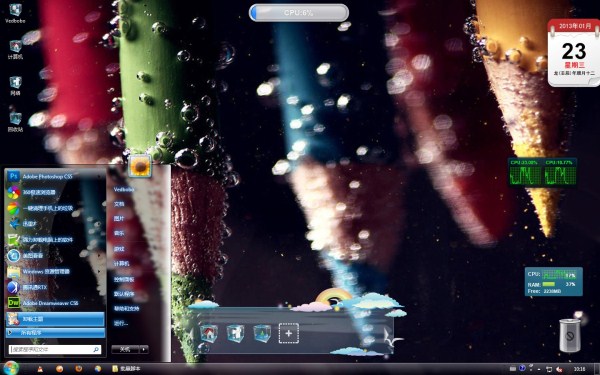Open Control Panel in the Start menu's right column
Viewport: 600px width, 375px height.
click(x=124, y=279)
